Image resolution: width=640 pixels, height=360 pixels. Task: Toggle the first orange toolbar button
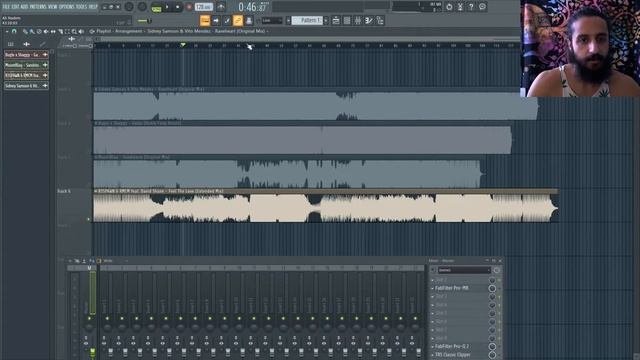coord(205,20)
